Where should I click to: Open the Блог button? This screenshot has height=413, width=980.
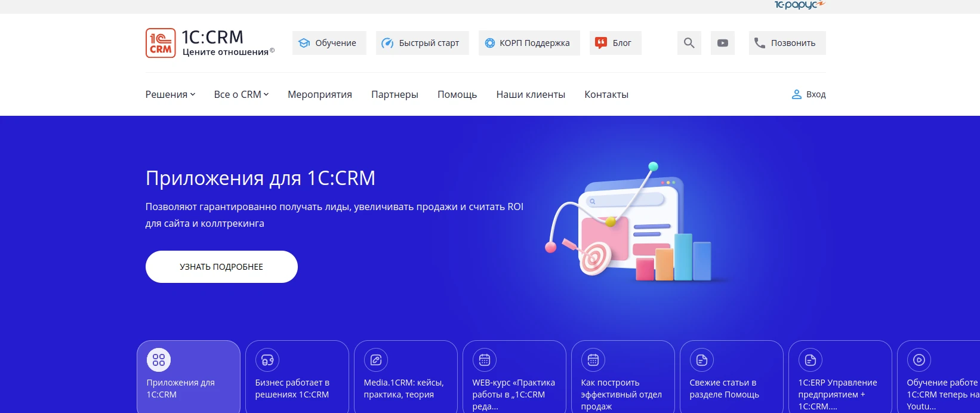[x=615, y=43]
